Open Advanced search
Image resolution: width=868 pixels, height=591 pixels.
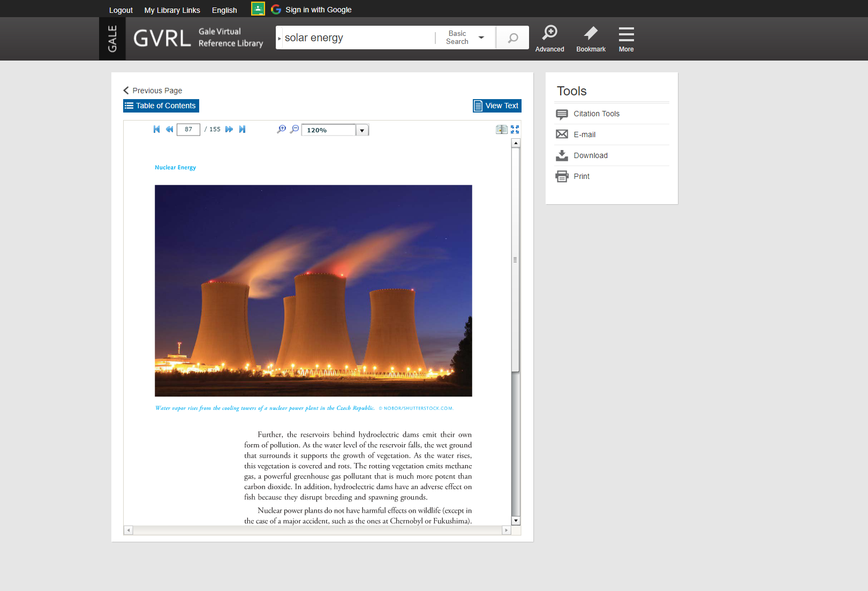tap(549, 39)
